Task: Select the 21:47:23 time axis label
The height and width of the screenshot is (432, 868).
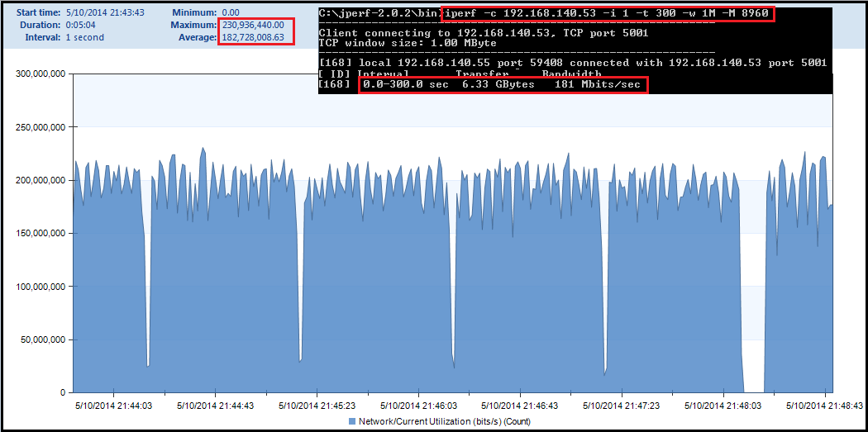Action: coord(621,406)
